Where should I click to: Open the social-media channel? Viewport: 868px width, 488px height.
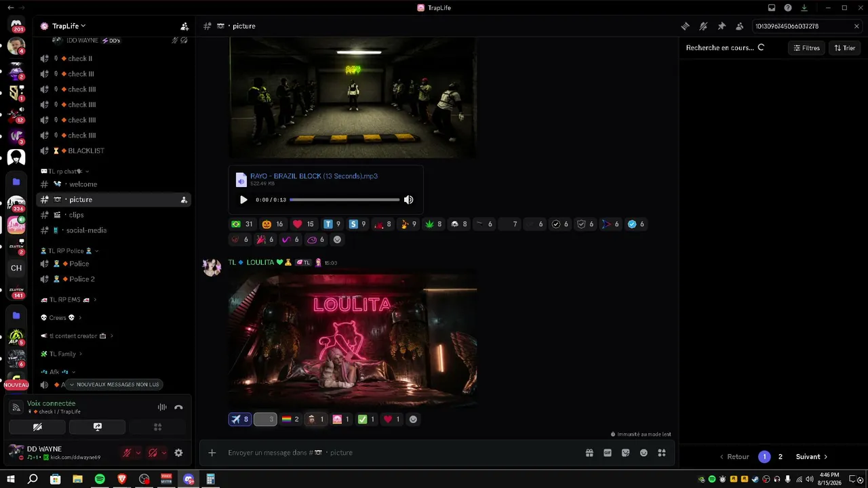point(113,230)
